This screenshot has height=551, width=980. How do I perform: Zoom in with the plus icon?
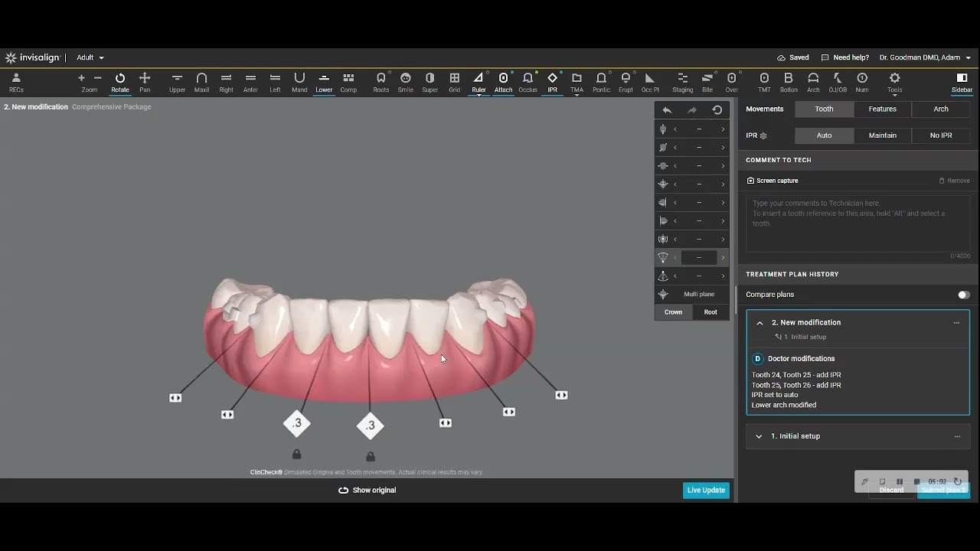click(81, 78)
